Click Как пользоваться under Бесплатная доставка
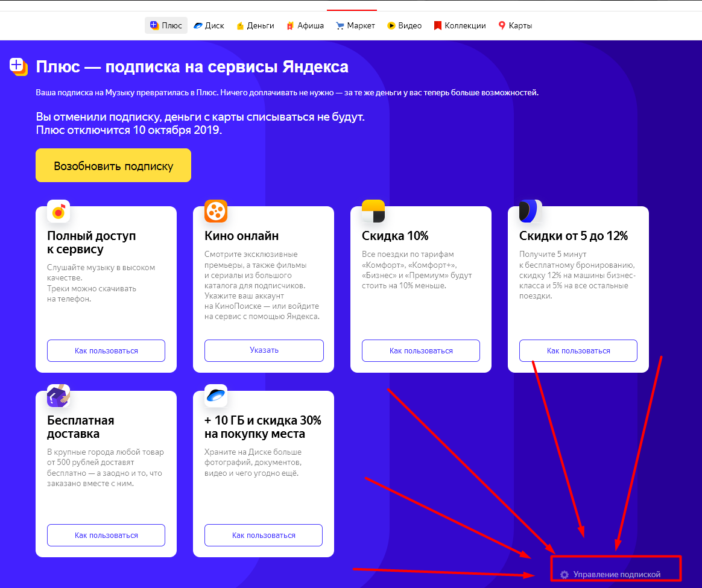Image resolution: width=702 pixels, height=588 pixels. [x=106, y=535]
